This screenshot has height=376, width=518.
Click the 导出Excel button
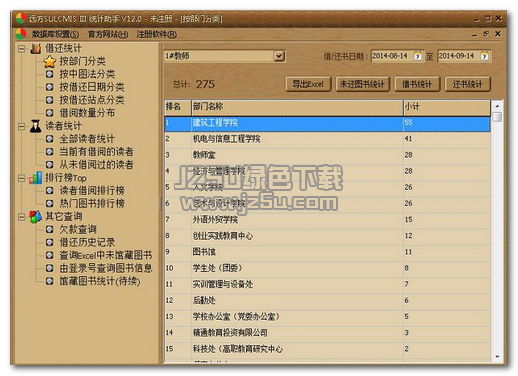(x=308, y=84)
